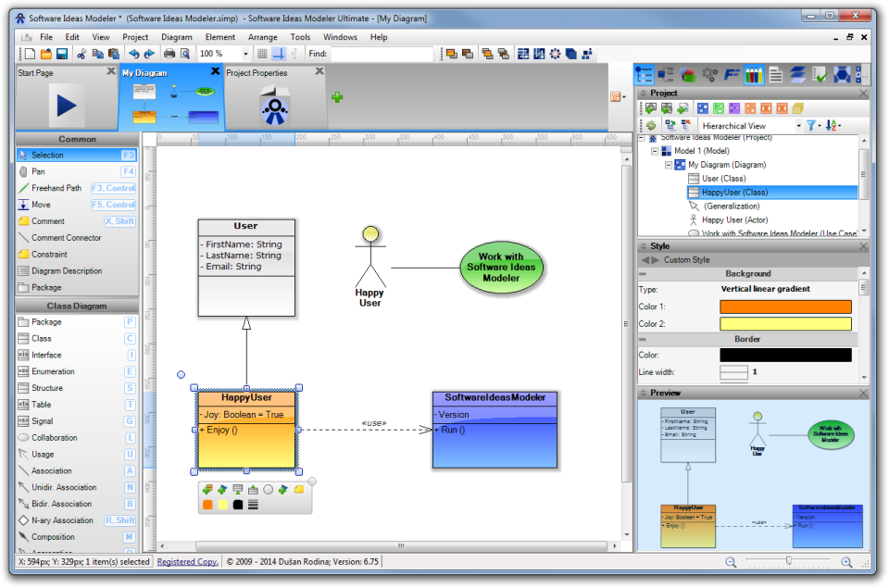Collapse the Model 1 (Model) tree node
This screenshot has width=889, height=588.
coord(655,151)
